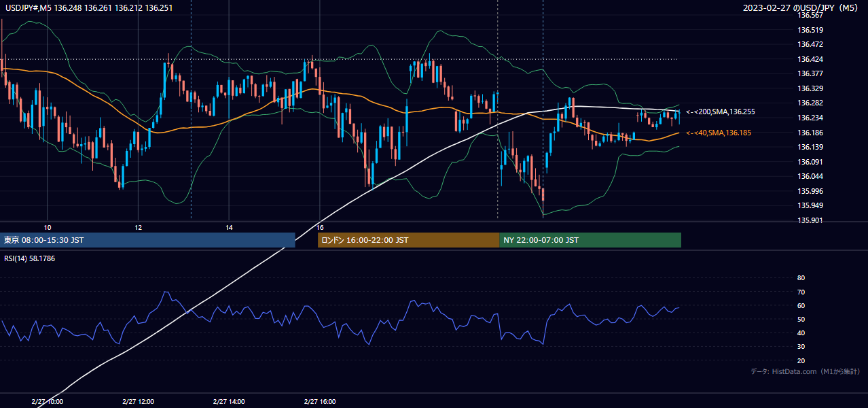Select the 200 SMA 136.255 label
Image resolution: width=868 pixels, height=408 pixels.
coord(720,112)
